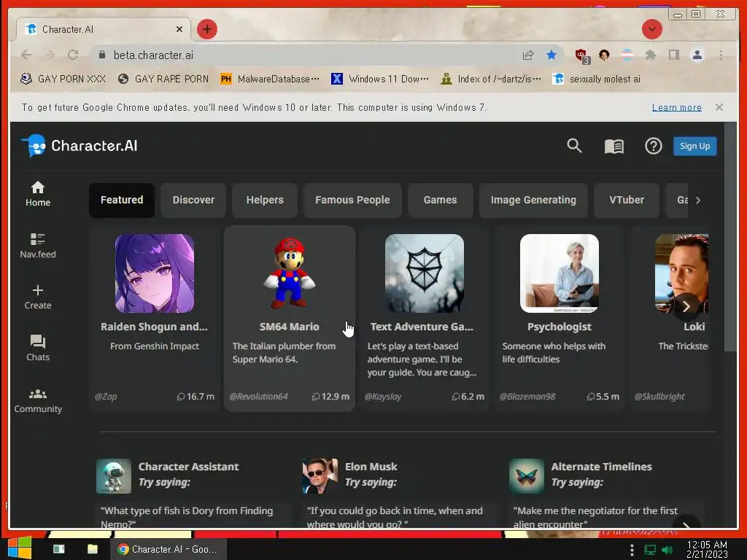Open the Windows Start button
747x560 pixels.
click(x=20, y=548)
